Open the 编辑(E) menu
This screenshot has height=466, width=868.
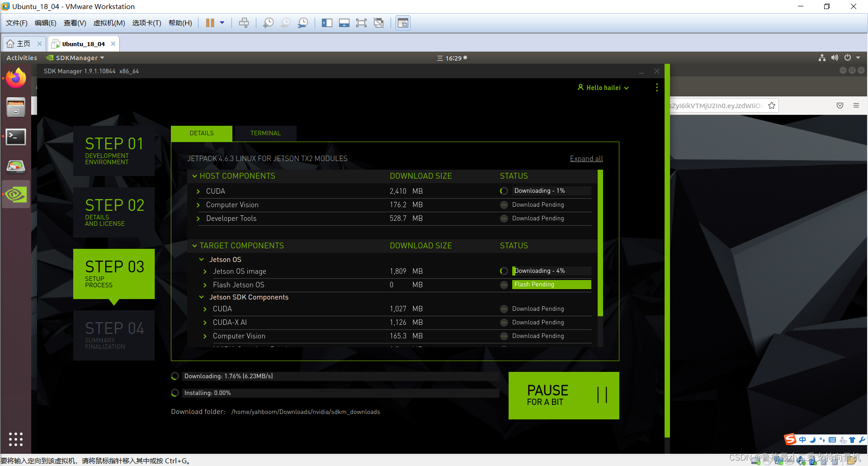point(46,23)
